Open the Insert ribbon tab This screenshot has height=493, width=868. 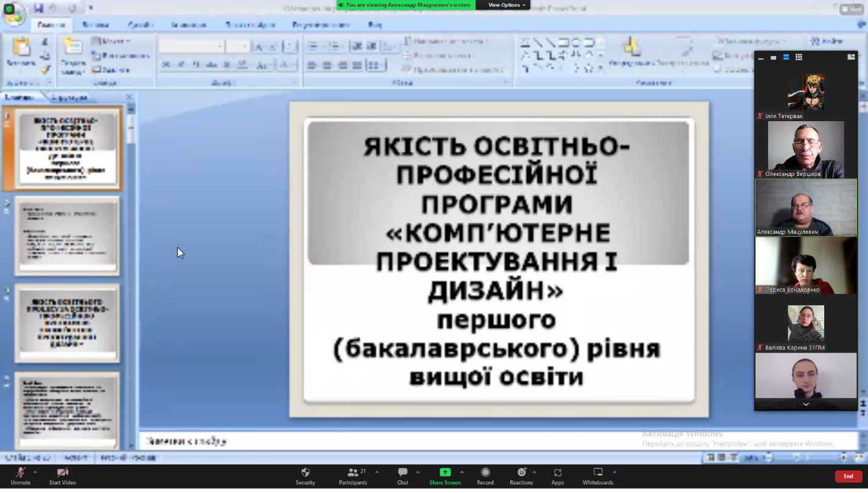tap(95, 25)
